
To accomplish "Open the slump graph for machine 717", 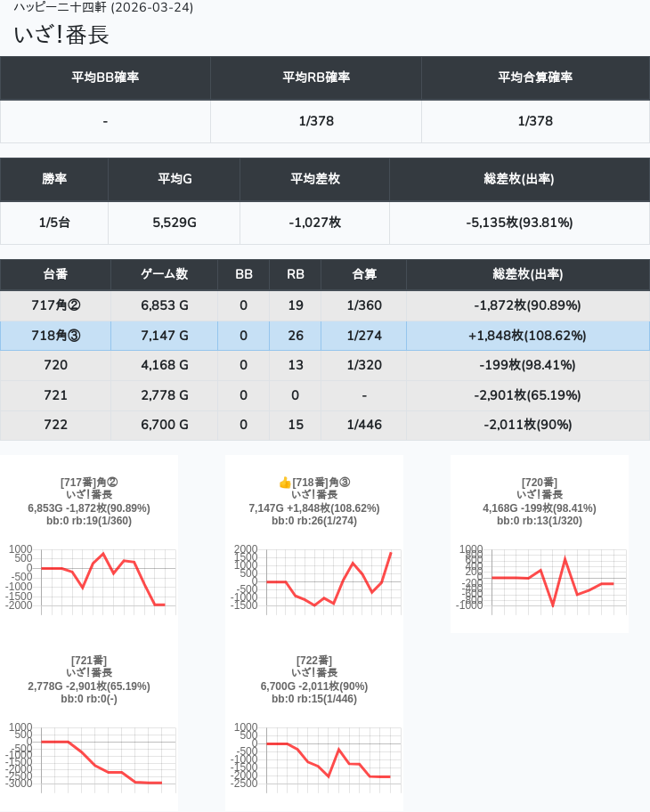I will (89, 578).
